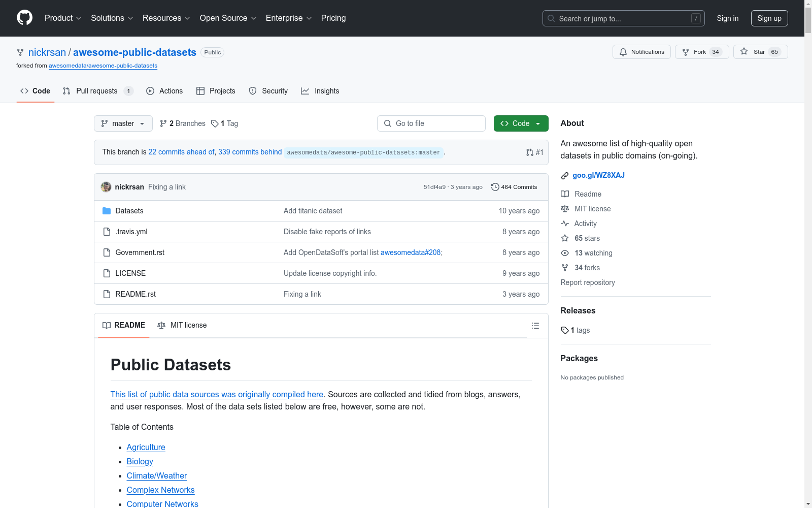
Task: Click the pull request #1 icon link
Action: [x=534, y=152]
